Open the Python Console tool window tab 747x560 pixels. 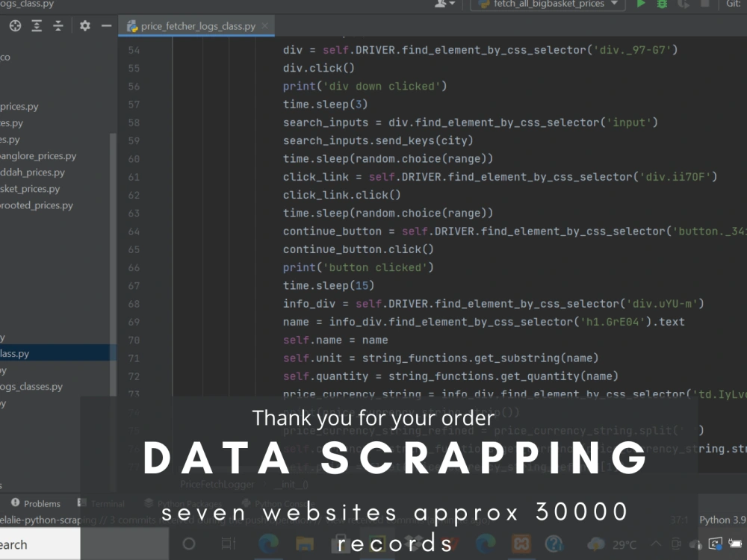279,503
